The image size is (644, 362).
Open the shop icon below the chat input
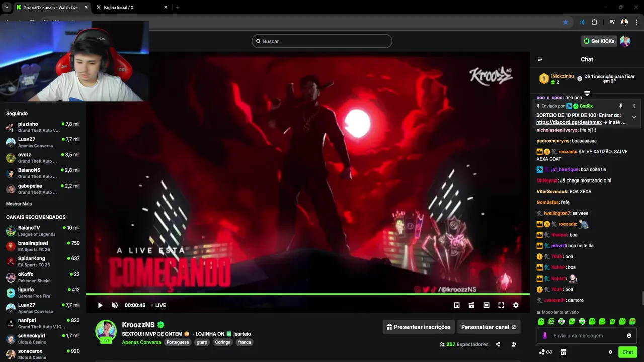(x=563, y=352)
